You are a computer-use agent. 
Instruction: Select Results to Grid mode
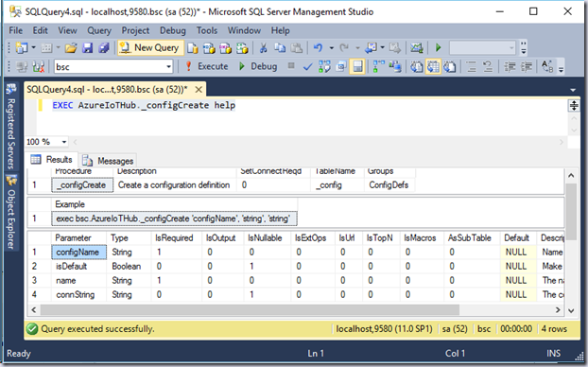[433, 67]
